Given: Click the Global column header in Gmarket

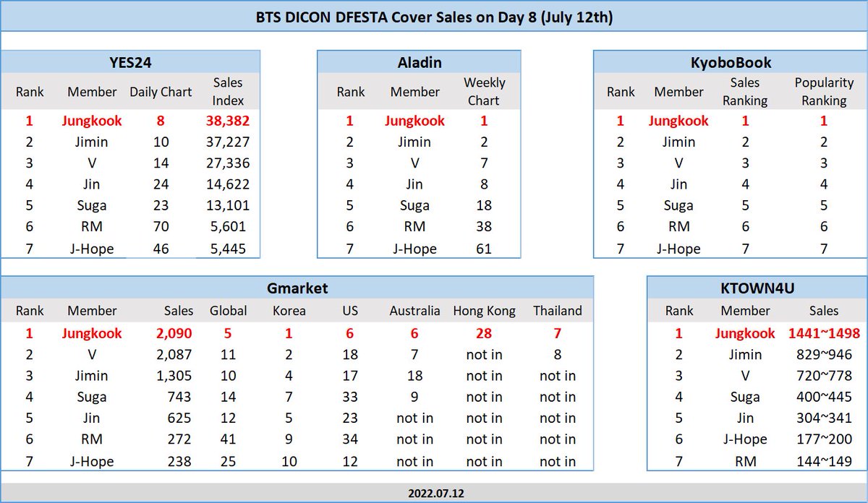Looking at the screenshot, I should pos(228,311).
